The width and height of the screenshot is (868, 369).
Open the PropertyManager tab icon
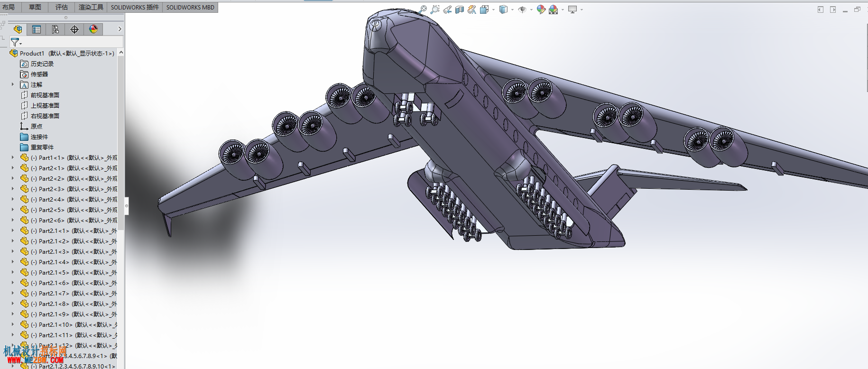pos(37,29)
